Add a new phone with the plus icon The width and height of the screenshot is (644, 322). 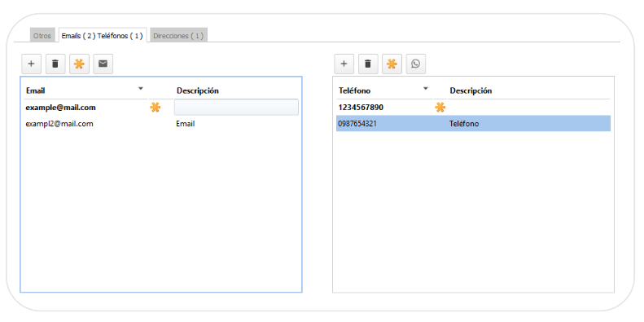pyautogui.click(x=344, y=64)
